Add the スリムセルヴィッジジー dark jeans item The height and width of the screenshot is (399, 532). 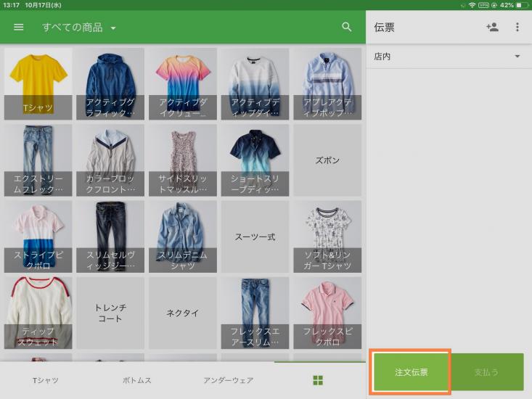[x=110, y=236]
